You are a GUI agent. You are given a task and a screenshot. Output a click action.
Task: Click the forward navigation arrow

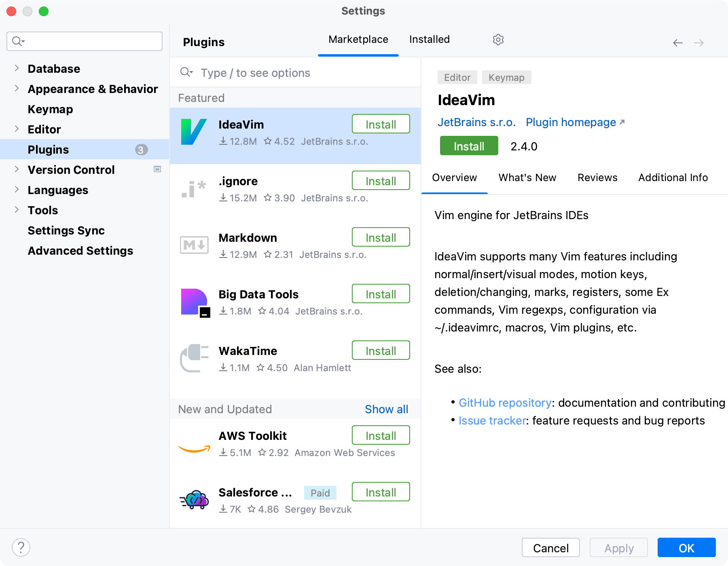(x=699, y=42)
